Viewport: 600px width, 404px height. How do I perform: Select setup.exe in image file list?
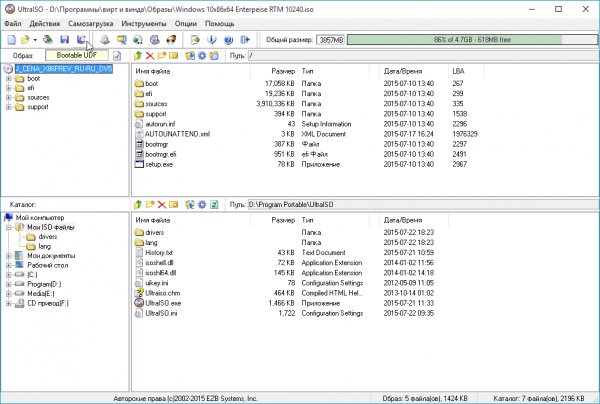159,165
